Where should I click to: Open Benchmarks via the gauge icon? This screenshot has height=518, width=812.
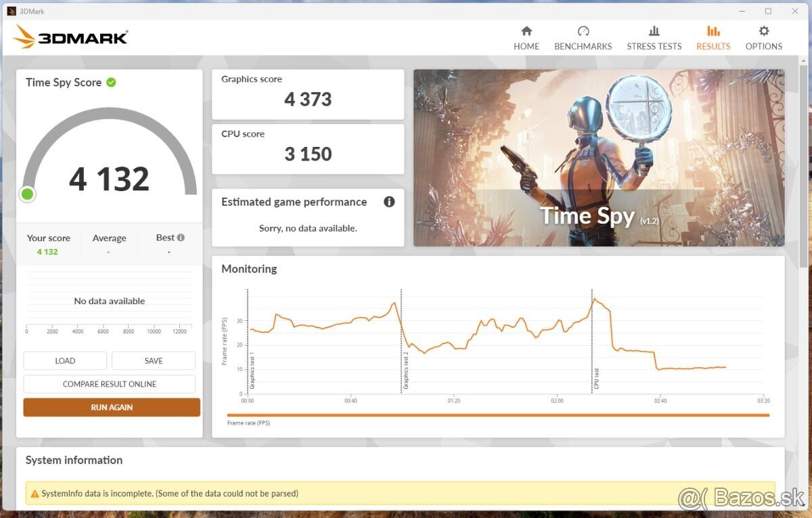[x=583, y=31]
